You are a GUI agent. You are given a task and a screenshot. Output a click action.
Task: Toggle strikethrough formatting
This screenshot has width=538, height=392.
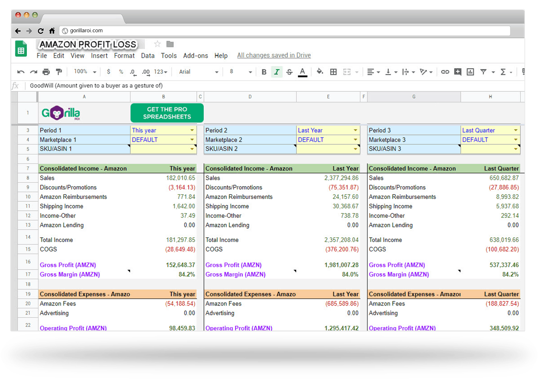[289, 72]
